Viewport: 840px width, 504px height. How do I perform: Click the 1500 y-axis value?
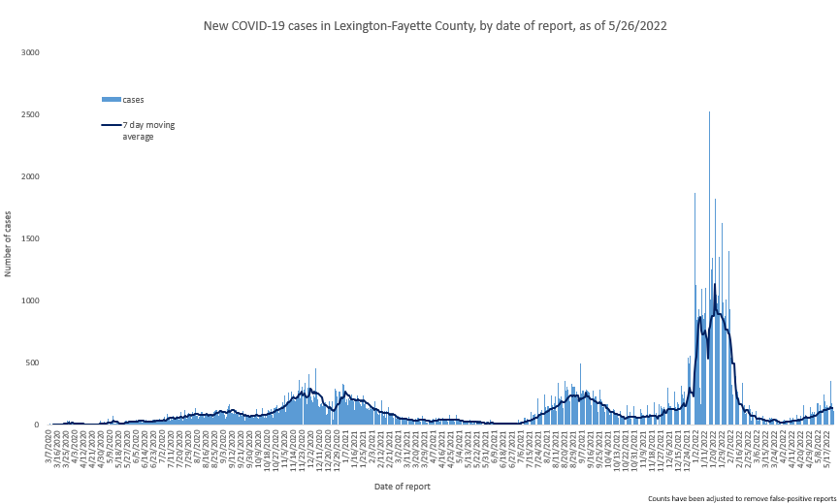click(x=30, y=238)
